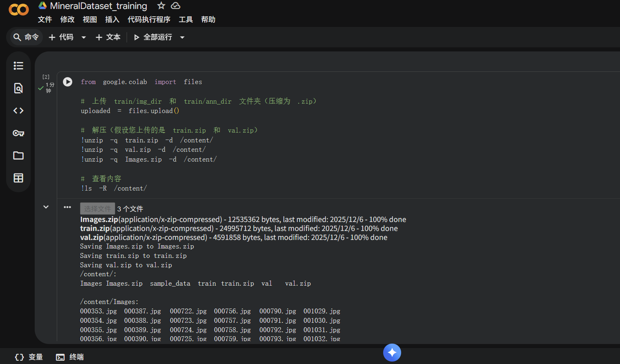Open the 帮助 menu

tap(208, 20)
